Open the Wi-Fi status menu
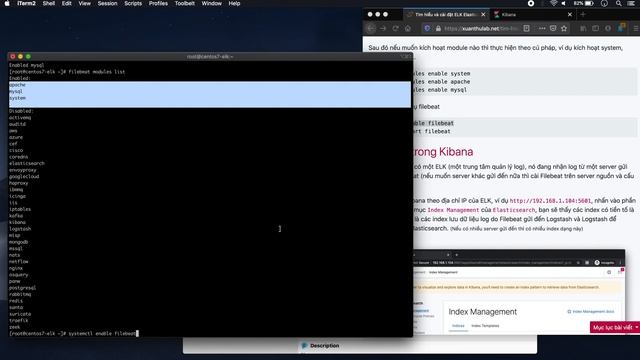The image size is (640, 360). pos(553,3)
